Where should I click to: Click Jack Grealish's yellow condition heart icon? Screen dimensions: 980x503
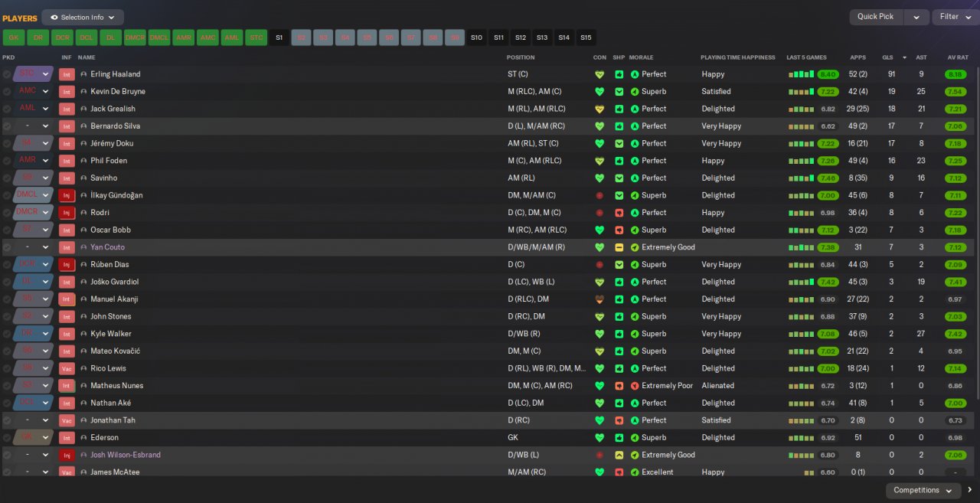pyautogui.click(x=599, y=109)
